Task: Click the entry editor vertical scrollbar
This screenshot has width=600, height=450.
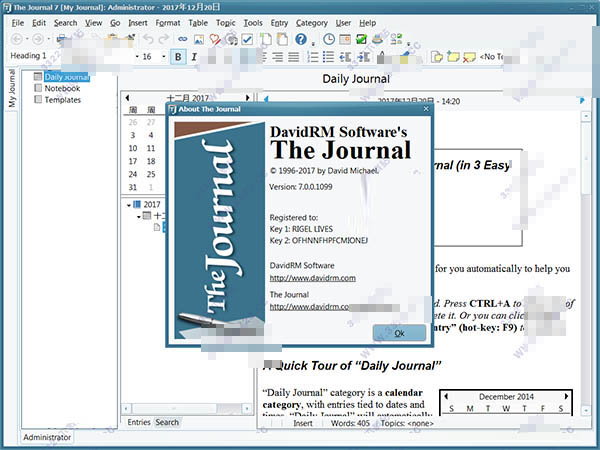Action: (x=586, y=263)
